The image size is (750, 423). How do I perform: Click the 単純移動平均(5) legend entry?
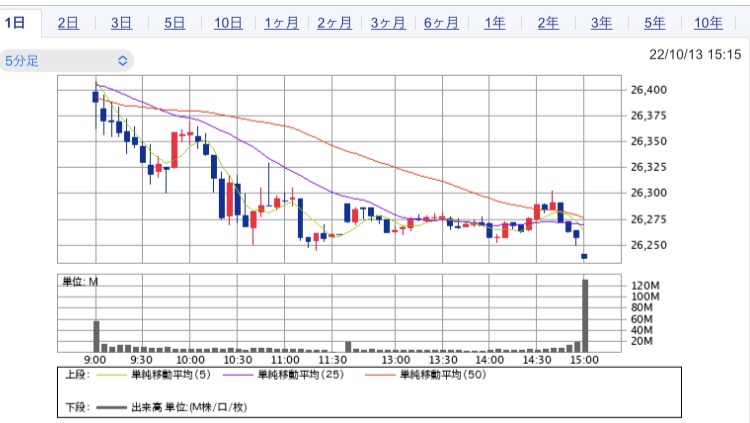pyautogui.click(x=171, y=375)
